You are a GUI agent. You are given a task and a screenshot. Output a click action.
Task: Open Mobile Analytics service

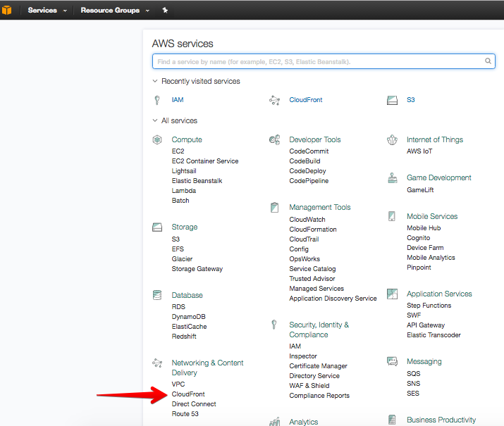coord(431,258)
